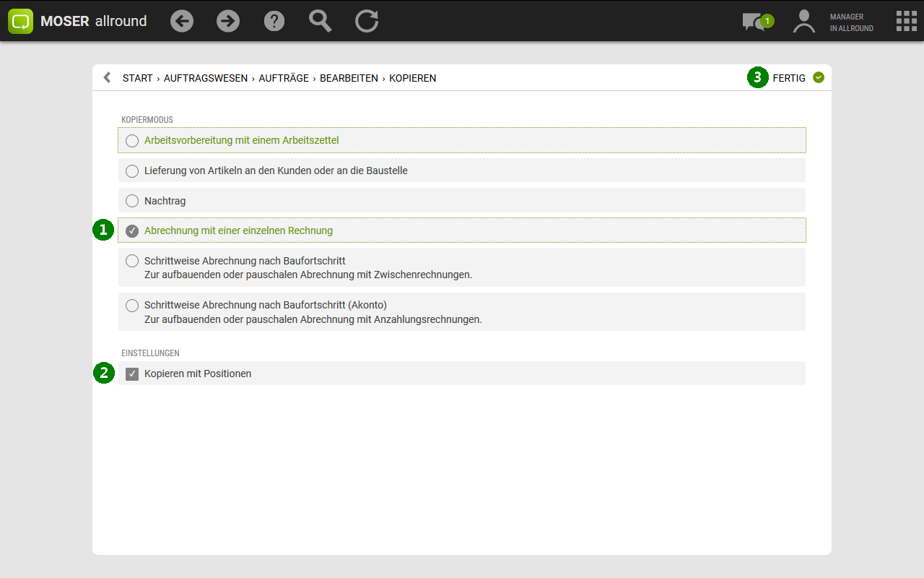Choose Schrittweise Abrechnung with Zwischenrechnungen
The image size is (924, 578).
(x=132, y=261)
